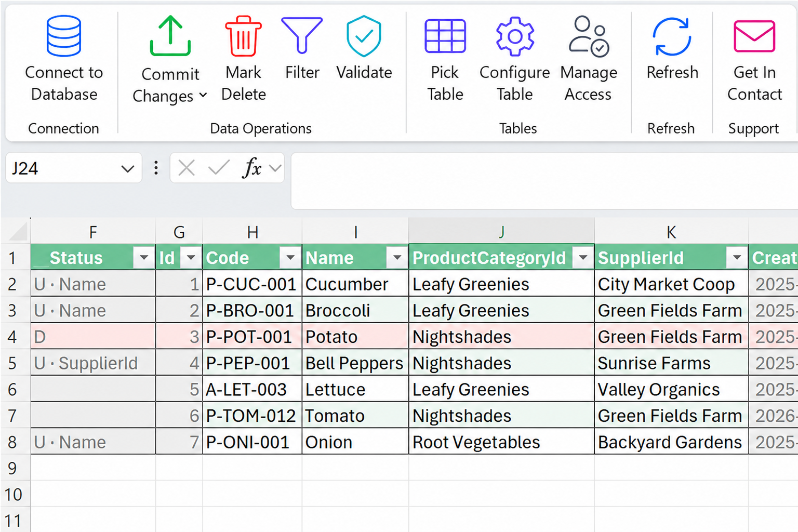The image size is (798, 532).
Task: Click cell A-LET-003
Action: point(252,390)
